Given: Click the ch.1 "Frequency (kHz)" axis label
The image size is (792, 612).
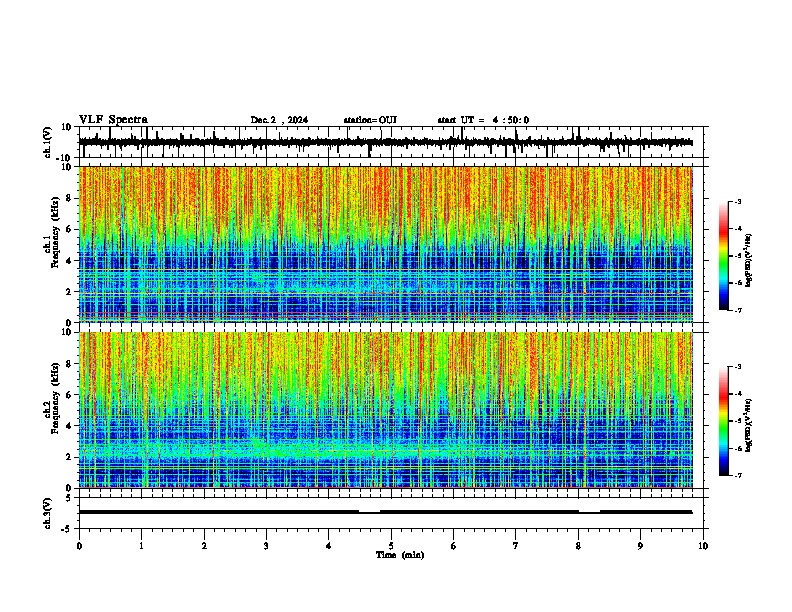Looking at the screenshot, I should (x=54, y=233).
